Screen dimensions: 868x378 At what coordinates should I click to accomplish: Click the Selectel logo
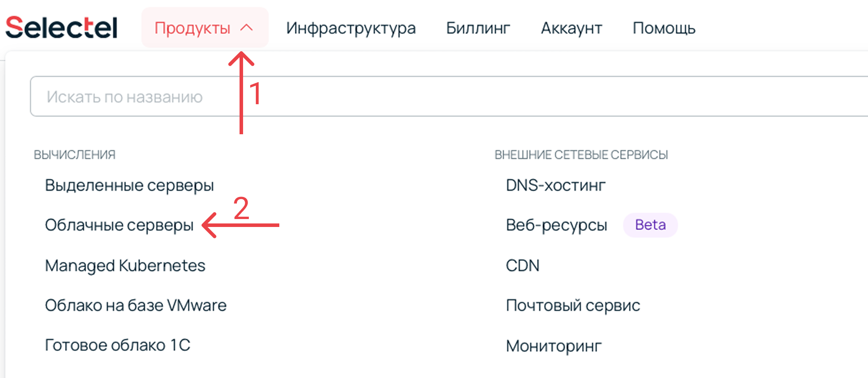pyautogui.click(x=61, y=27)
